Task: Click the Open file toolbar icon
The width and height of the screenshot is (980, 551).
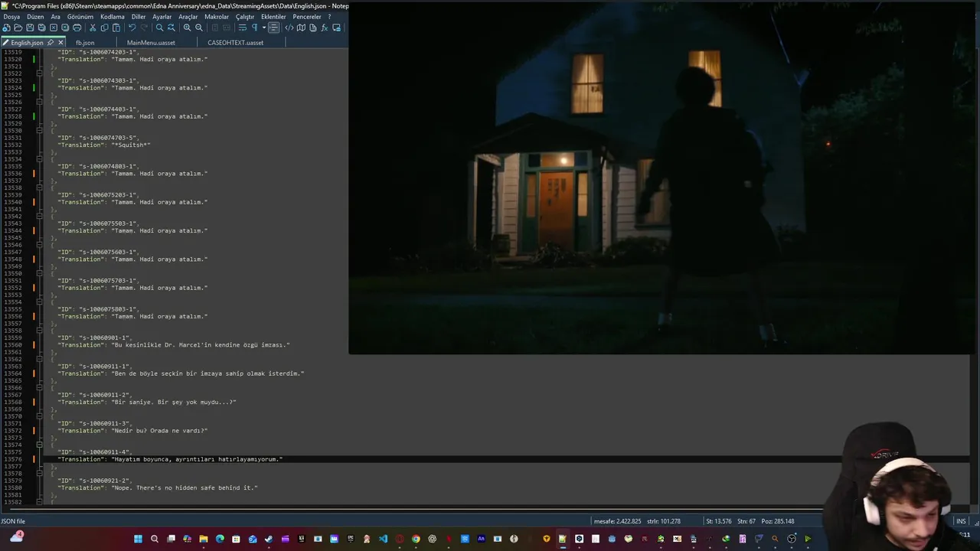Action: (x=18, y=28)
